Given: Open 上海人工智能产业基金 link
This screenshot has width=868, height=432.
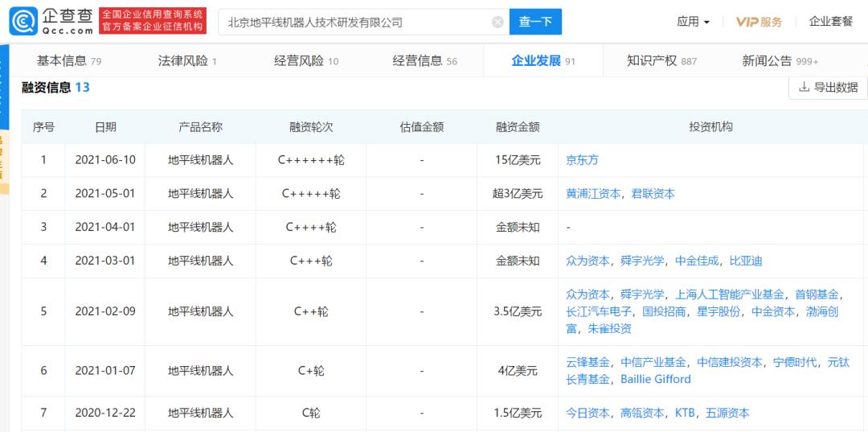Looking at the screenshot, I should tap(729, 294).
